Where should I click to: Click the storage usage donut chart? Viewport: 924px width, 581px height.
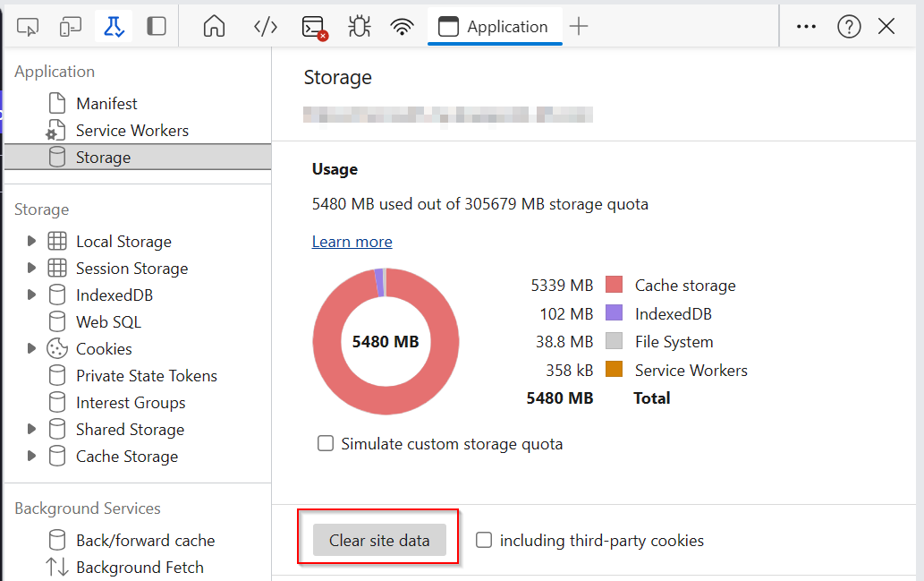[386, 341]
